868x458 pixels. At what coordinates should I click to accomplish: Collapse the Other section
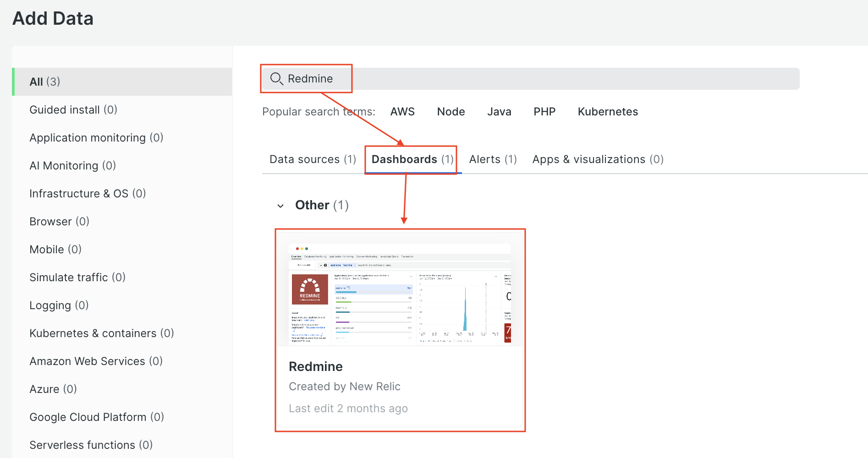click(280, 206)
